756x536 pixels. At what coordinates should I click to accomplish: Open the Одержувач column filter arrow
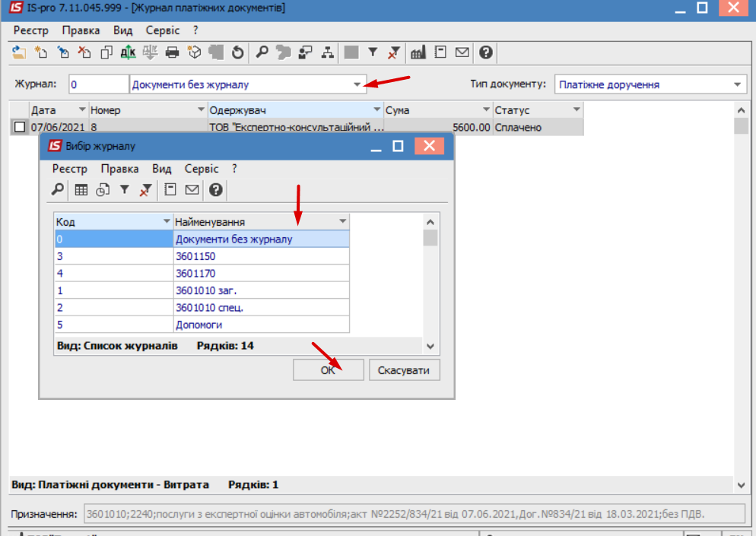point(377,110)
